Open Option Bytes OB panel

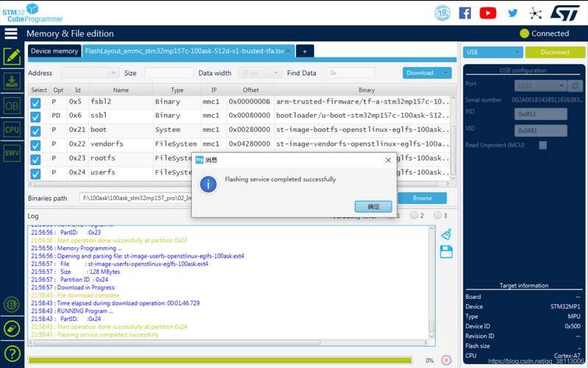click(12, 106)
